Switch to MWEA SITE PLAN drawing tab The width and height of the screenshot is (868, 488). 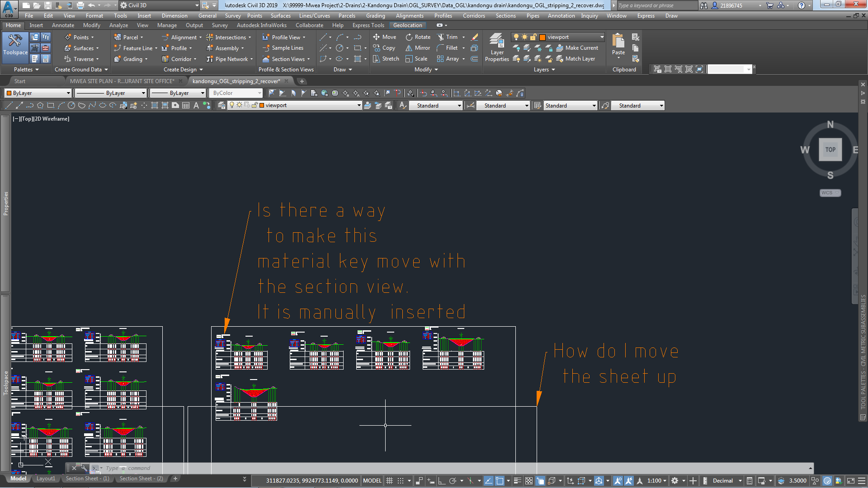click(x=122, y=81)
